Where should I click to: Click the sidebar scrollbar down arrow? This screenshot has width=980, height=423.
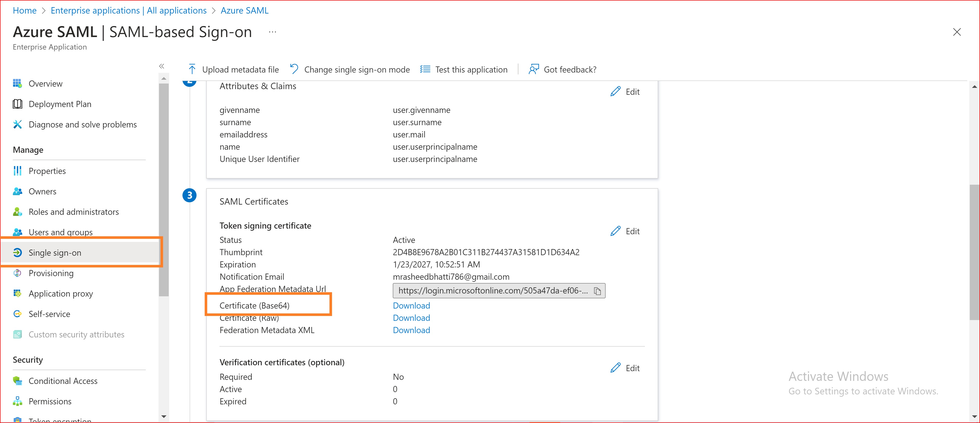(164, 417)
